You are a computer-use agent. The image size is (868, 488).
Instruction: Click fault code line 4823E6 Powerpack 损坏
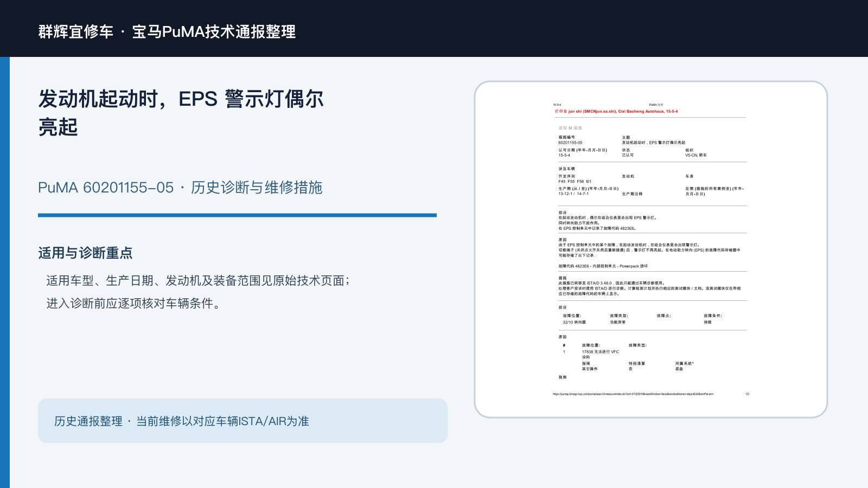(603, 266)
